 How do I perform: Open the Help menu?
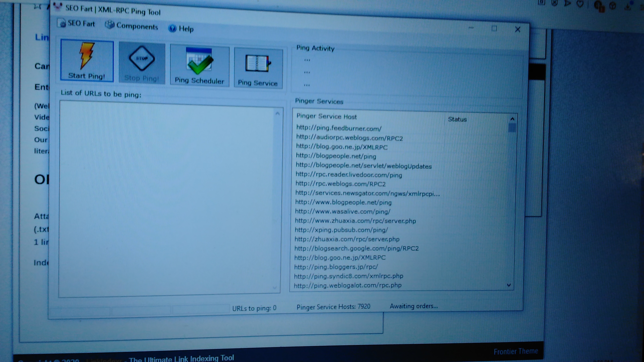point(186,29)
